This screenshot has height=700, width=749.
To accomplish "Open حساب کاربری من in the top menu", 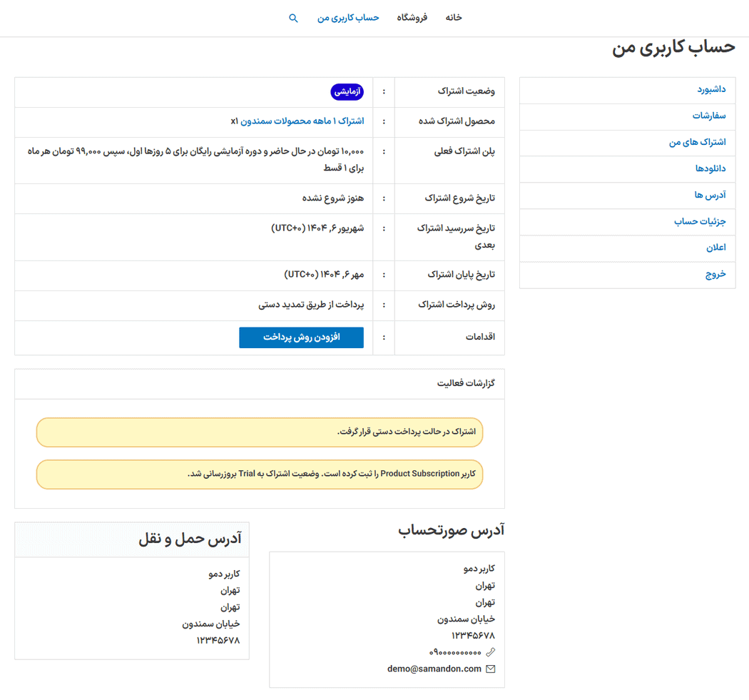I will tap(348, 18).
